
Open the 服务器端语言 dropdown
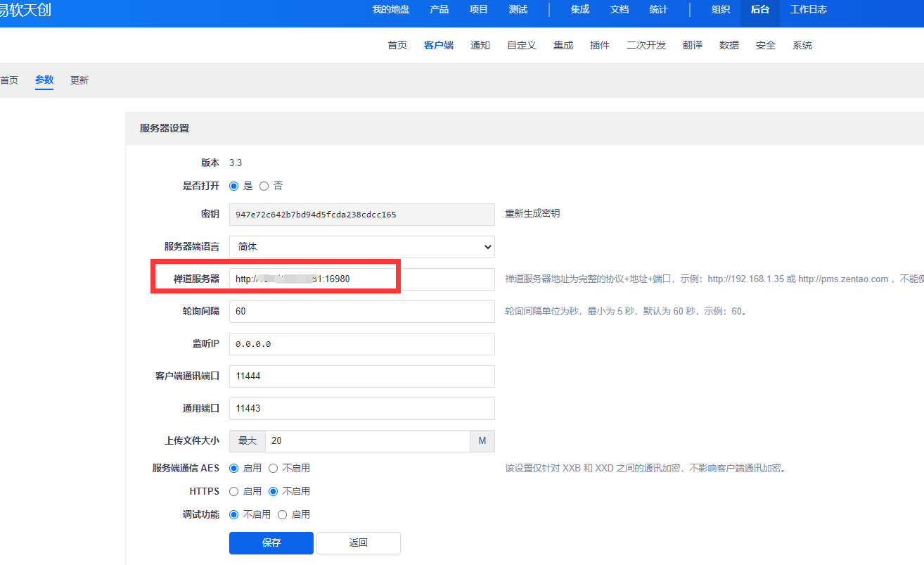(361, 247)
